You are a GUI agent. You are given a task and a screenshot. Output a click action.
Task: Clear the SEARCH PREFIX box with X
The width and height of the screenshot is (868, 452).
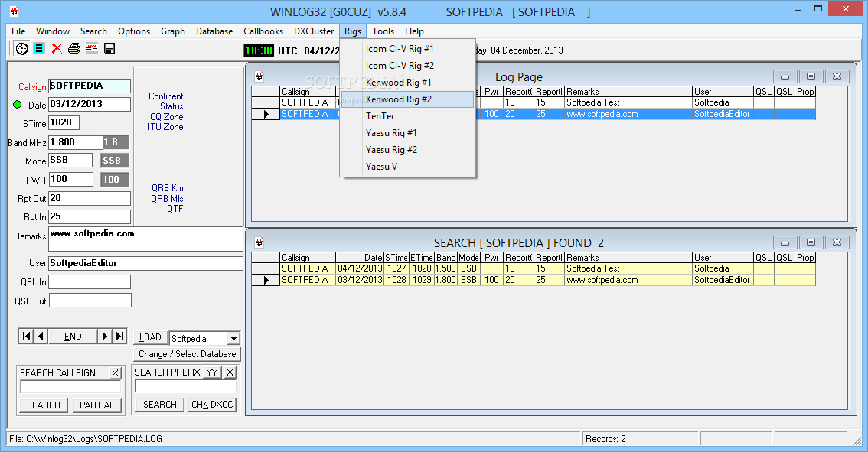coord(230,372)
